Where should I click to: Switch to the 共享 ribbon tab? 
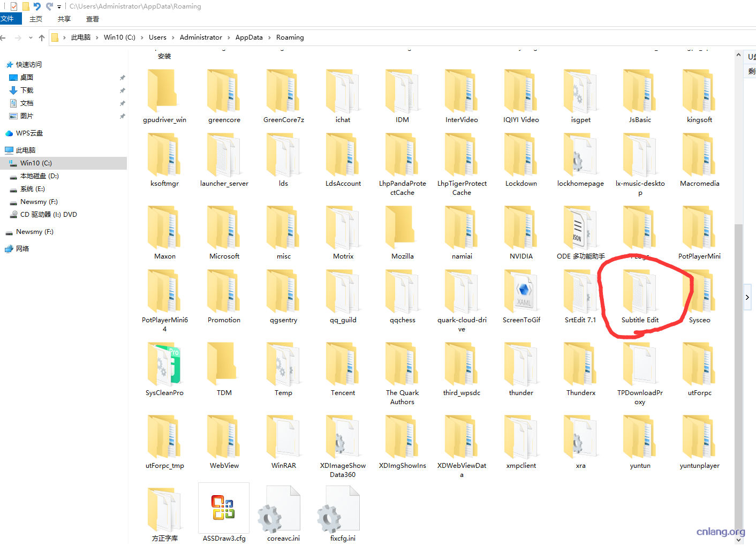point(64,19)
